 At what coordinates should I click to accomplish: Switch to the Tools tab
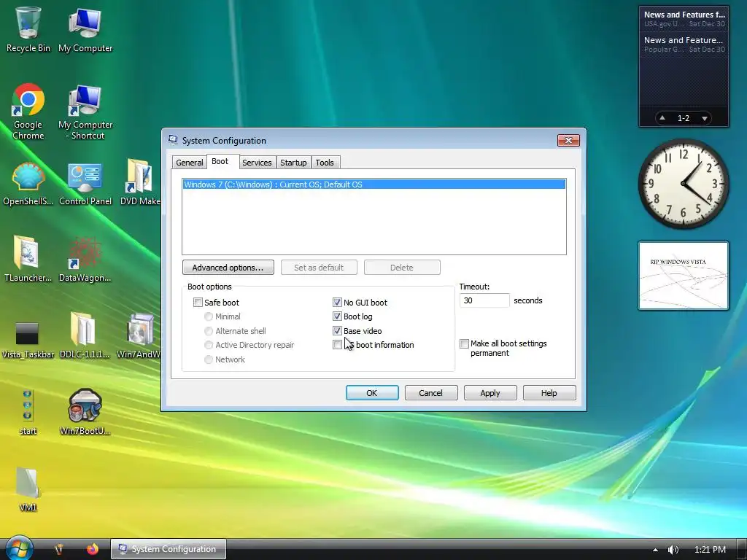pyautogui.click(x=325, y=163)
